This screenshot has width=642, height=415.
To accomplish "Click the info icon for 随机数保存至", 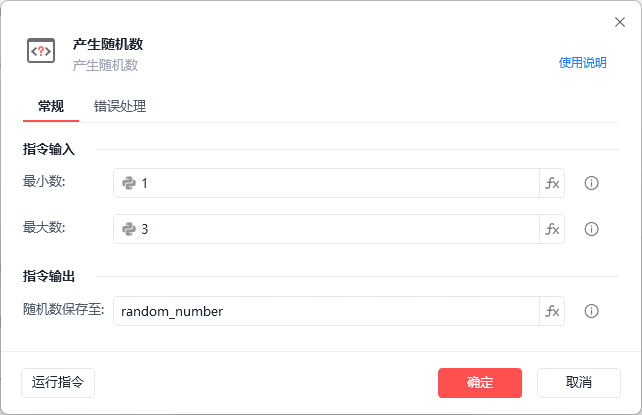I will [x=591, y=311].
